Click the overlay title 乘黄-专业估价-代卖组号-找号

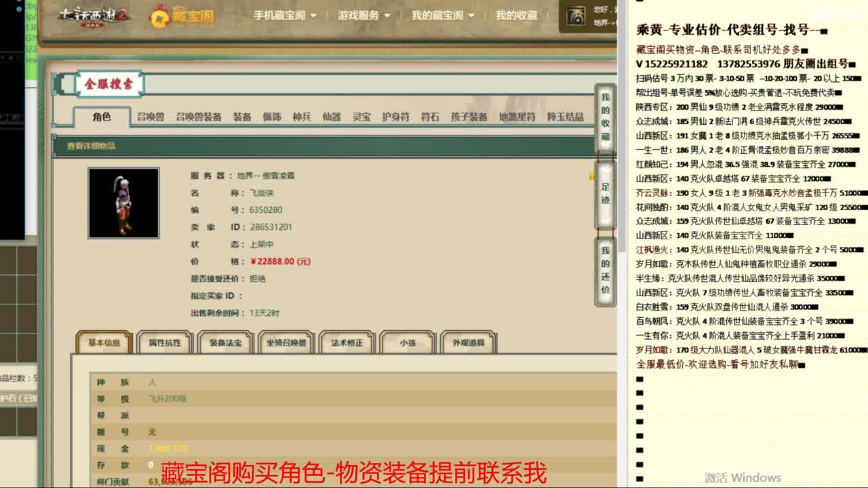point(732,30)
